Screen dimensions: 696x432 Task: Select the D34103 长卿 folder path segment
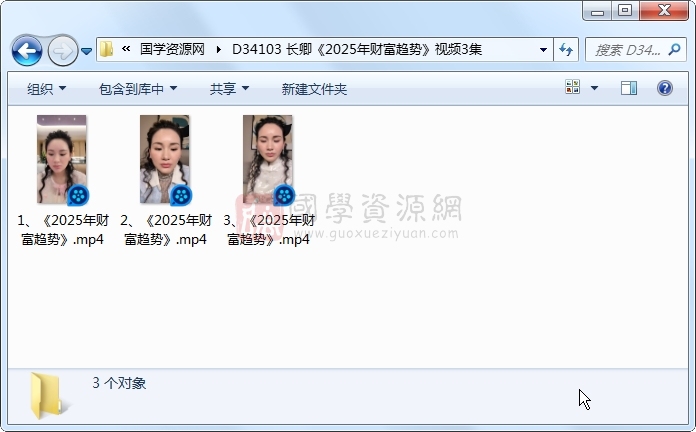coord(356,49)
